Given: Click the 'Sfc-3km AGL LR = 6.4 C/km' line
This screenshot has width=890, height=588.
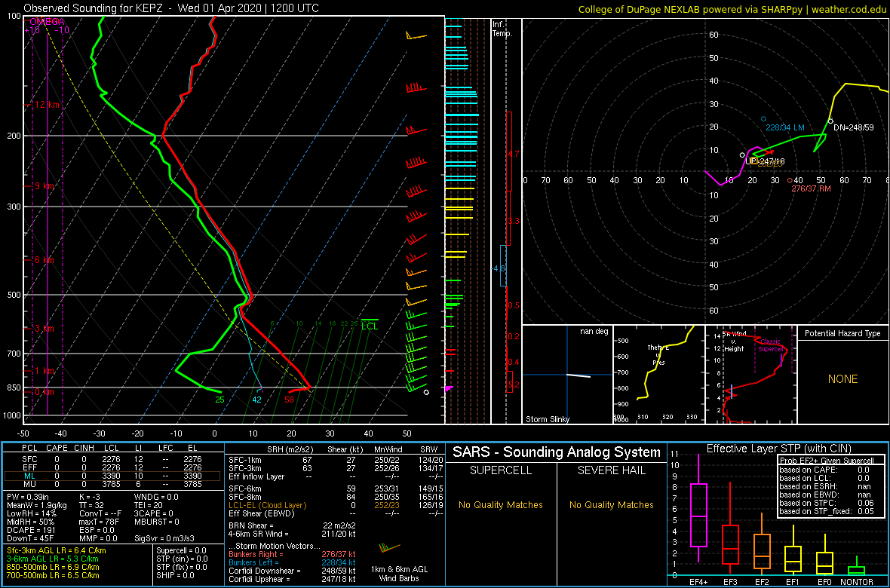Looking at the screenshot, I should pos(57,550).
